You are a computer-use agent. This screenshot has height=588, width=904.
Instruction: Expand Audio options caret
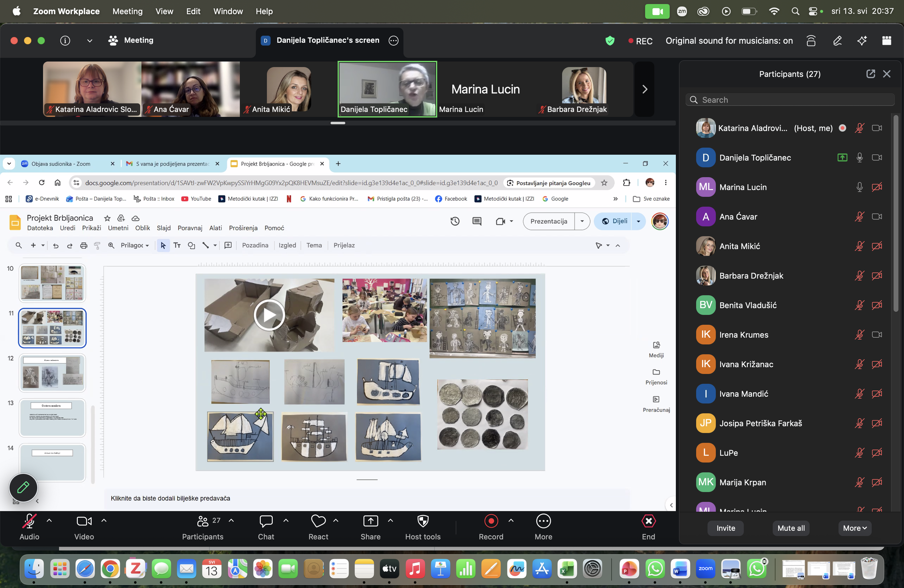49,520
